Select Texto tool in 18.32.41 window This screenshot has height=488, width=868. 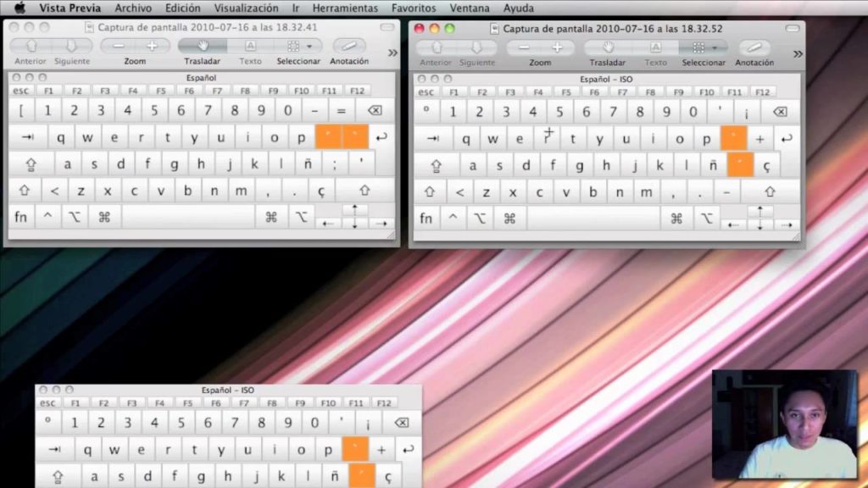pos(250,46)
